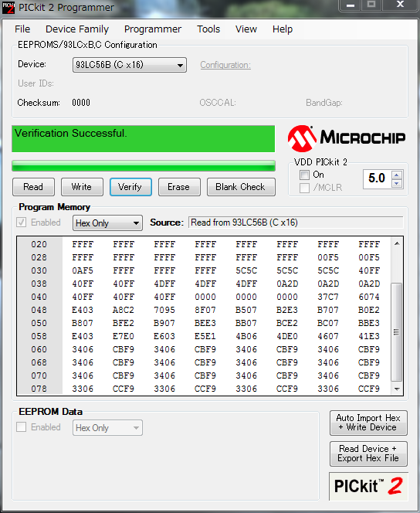
Task: Open the EEPROM Data Hex Only dropdown
Action: [107, 427]
